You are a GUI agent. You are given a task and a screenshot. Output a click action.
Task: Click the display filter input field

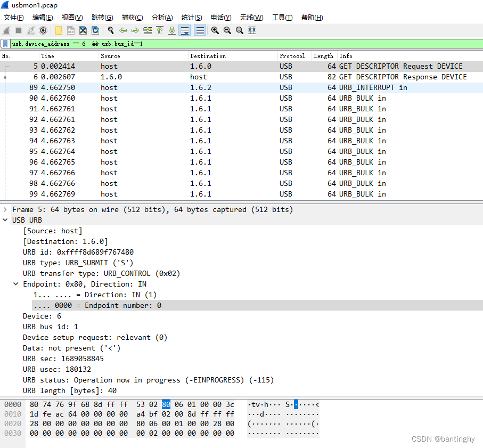pos(247,44)
